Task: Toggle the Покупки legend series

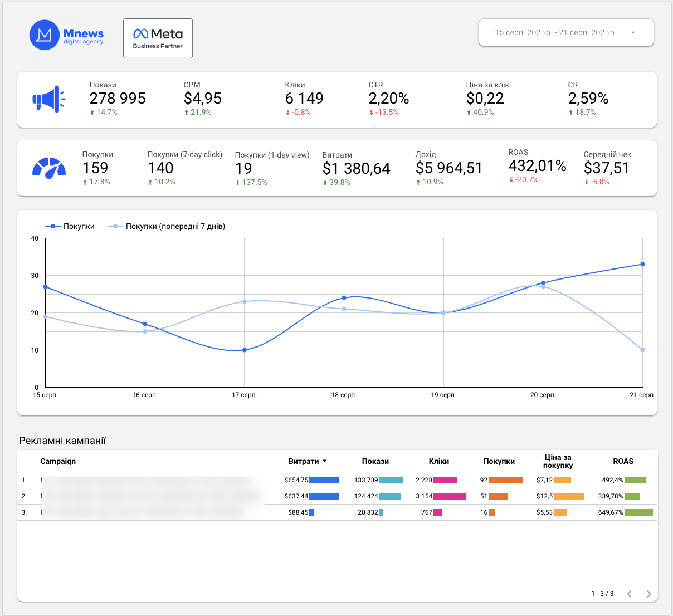Action: (70, 226)
